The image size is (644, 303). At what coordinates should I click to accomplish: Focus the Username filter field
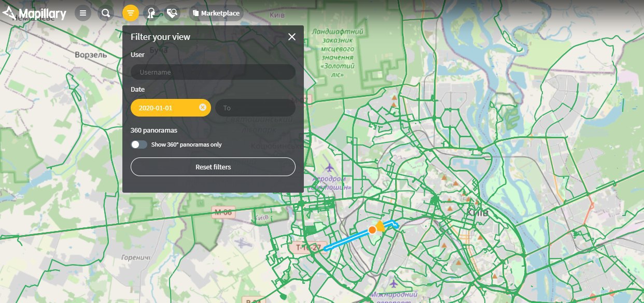(x=213, y=72)
